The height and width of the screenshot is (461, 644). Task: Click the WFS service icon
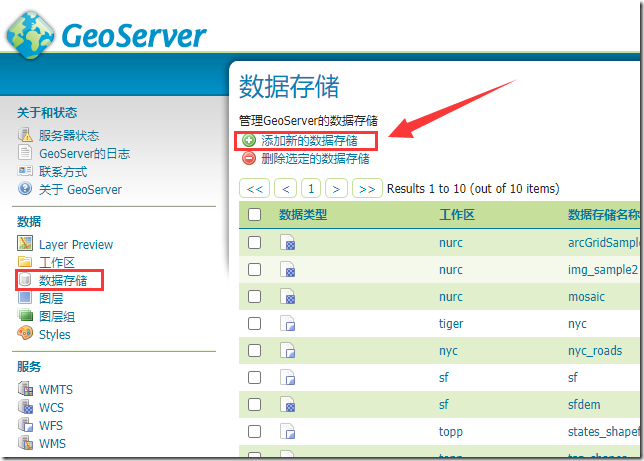[x=25, y=424]
